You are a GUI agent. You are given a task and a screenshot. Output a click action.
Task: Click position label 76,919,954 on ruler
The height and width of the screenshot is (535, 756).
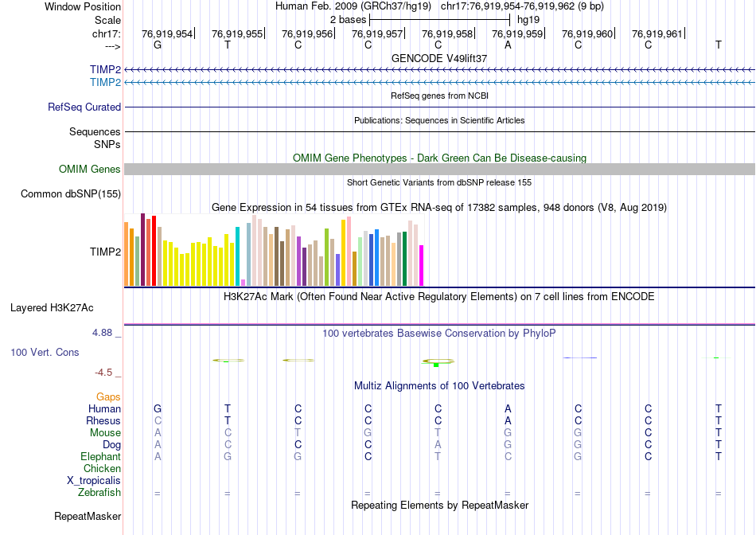click(167, 33)
